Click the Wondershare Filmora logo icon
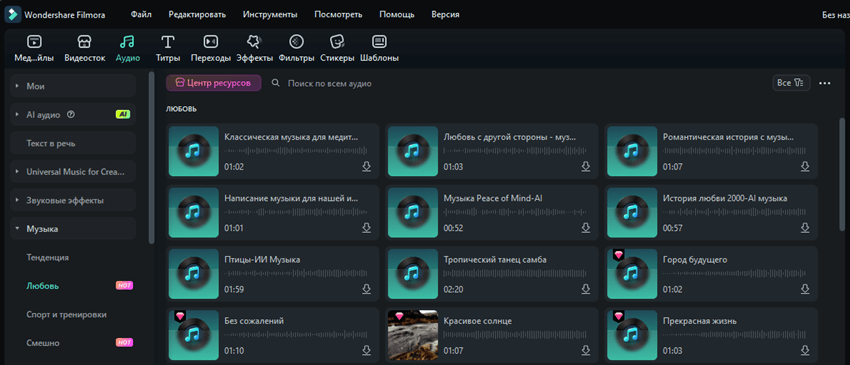850x365 pixels. point(13,14)
